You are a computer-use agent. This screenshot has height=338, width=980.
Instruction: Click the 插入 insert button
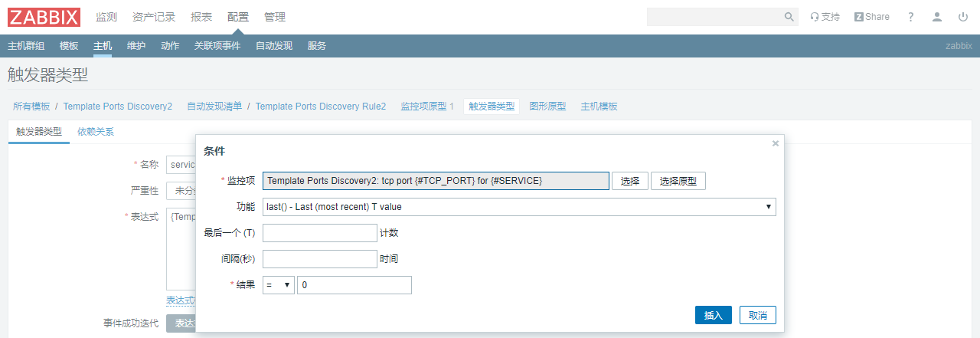[714, 315]
